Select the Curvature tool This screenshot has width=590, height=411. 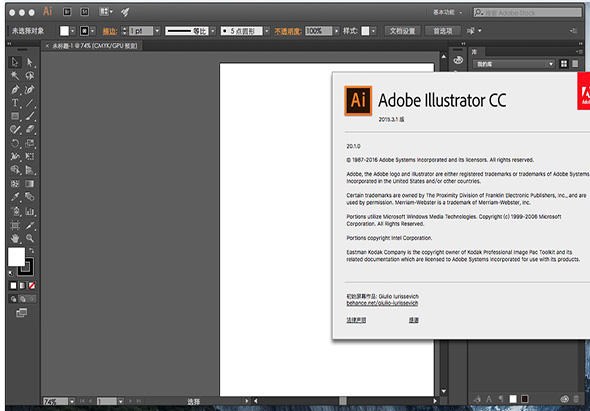point(30,90)
